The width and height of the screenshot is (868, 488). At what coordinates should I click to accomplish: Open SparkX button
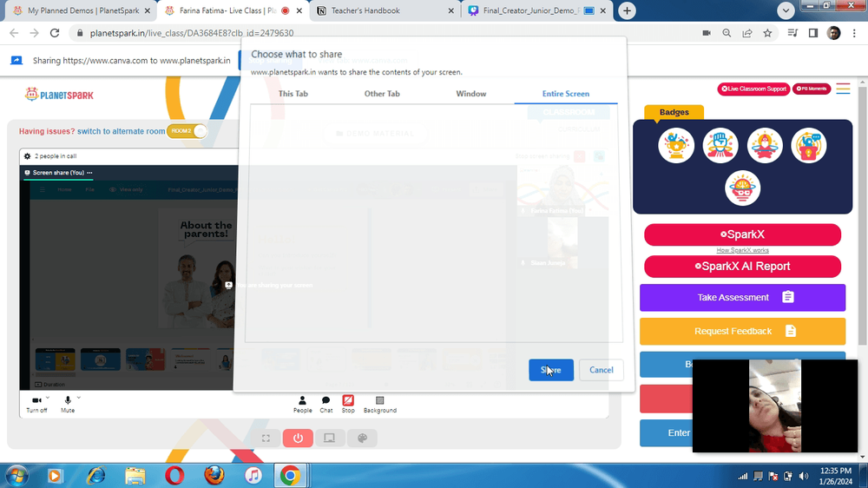742,234
